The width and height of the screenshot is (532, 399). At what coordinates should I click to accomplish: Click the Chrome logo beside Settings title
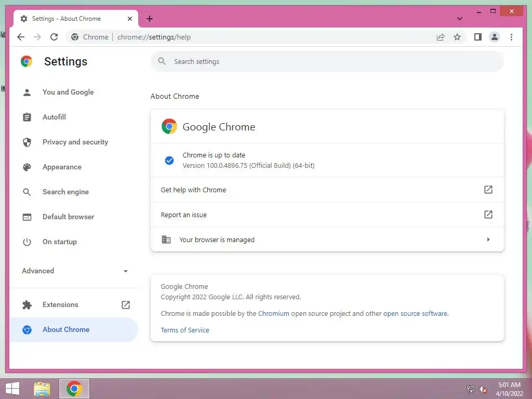click(x=26, y=61)
